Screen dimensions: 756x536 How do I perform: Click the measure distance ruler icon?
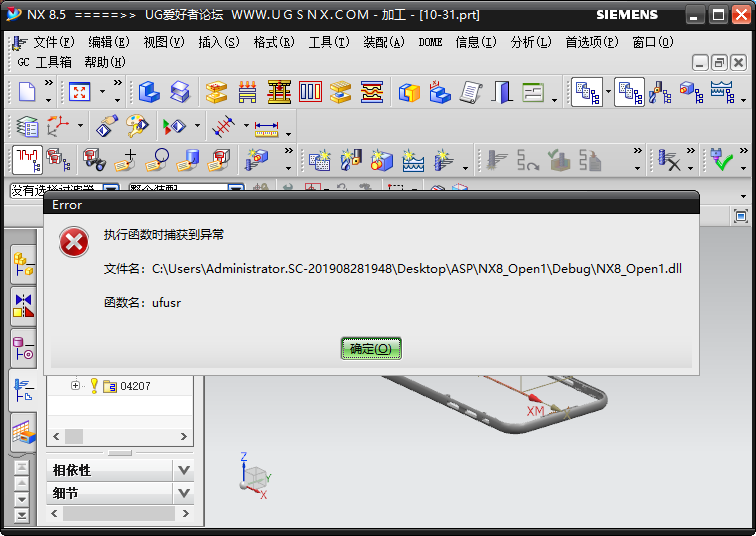point(267,129)
